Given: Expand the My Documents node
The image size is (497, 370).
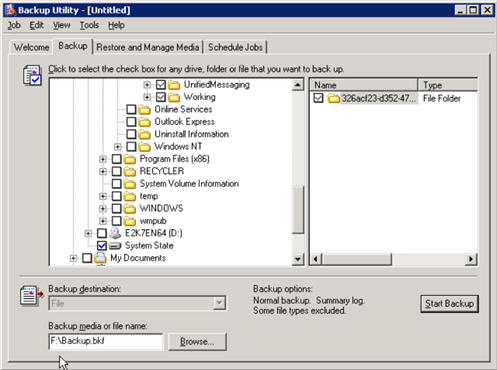Looking at the screenshot, I should (73, 258).
